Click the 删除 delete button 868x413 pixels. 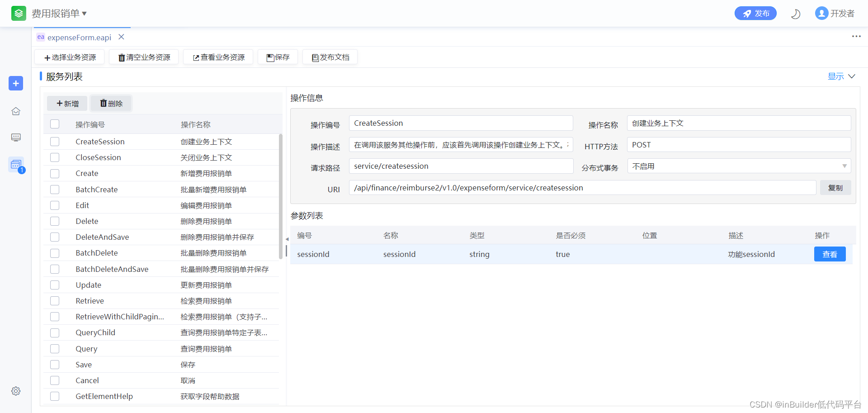click(x=111, y=104)
